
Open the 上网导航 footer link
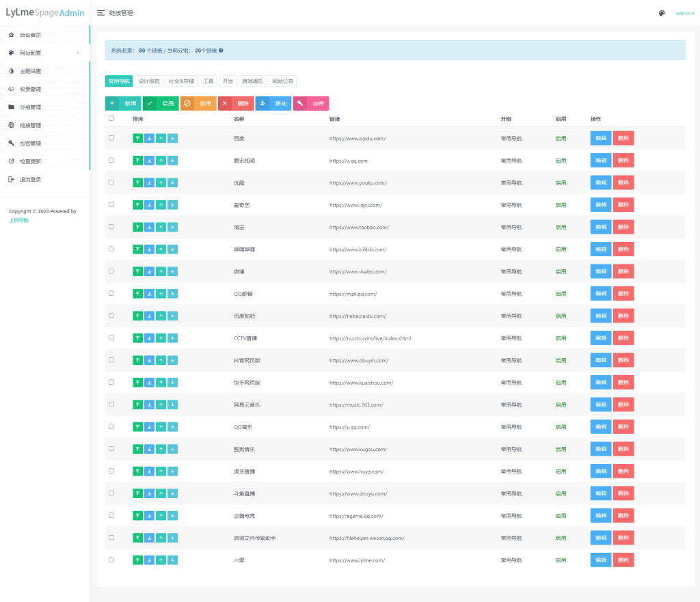click(18, 220)
